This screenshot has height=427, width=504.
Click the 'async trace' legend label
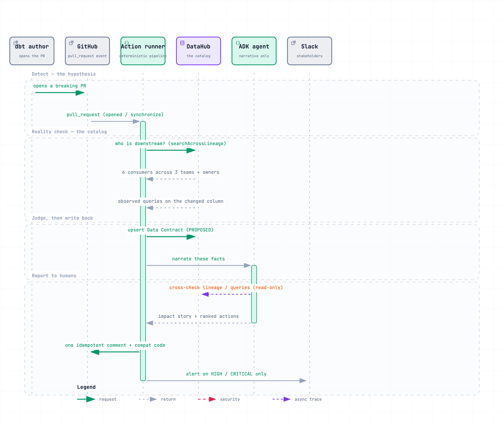click(308, 399)
